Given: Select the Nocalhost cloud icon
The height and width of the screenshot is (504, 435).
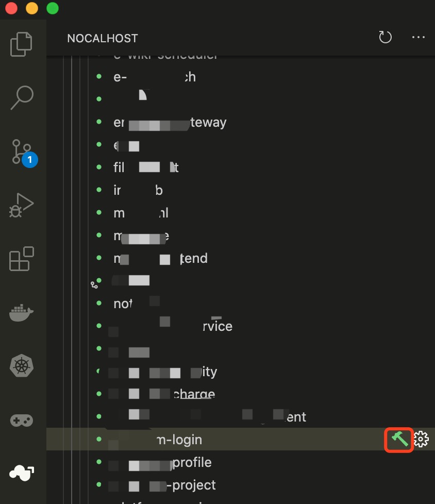Looking at the screenshot, I should coord(22,472).
